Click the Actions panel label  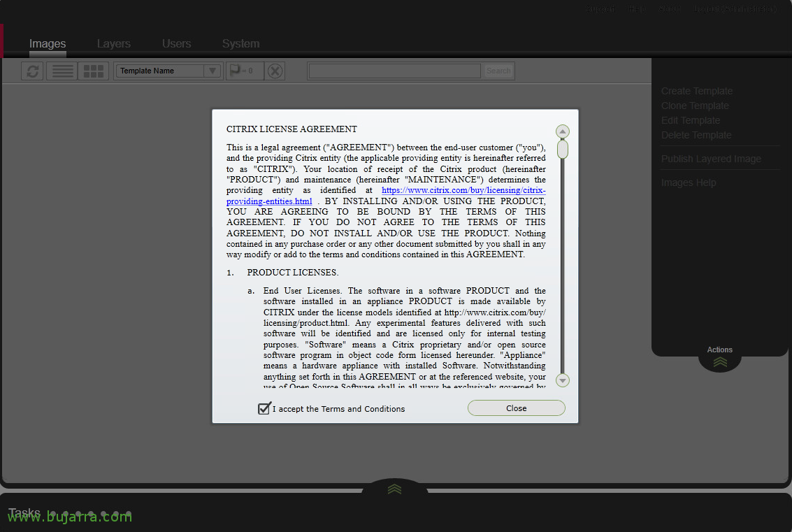pyautogui.click(x=719, y=350)
